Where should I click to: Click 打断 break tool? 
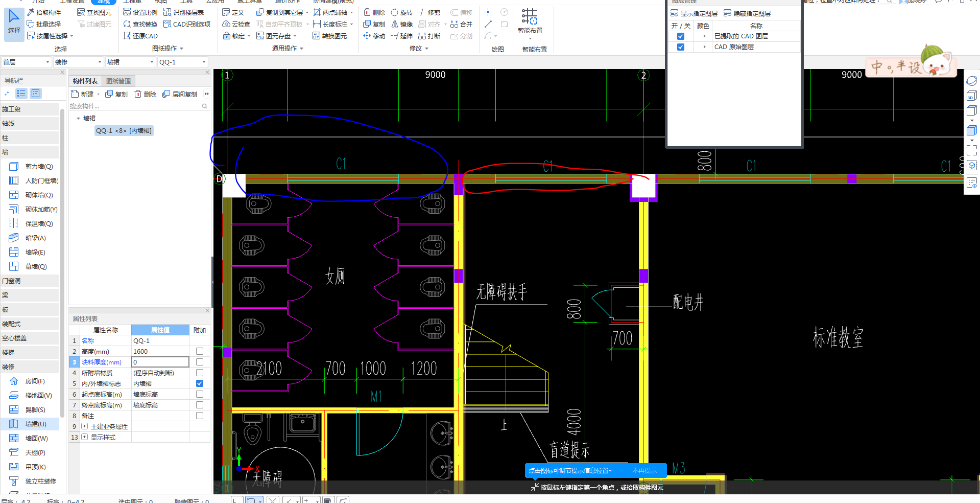(x=429, y=36)
